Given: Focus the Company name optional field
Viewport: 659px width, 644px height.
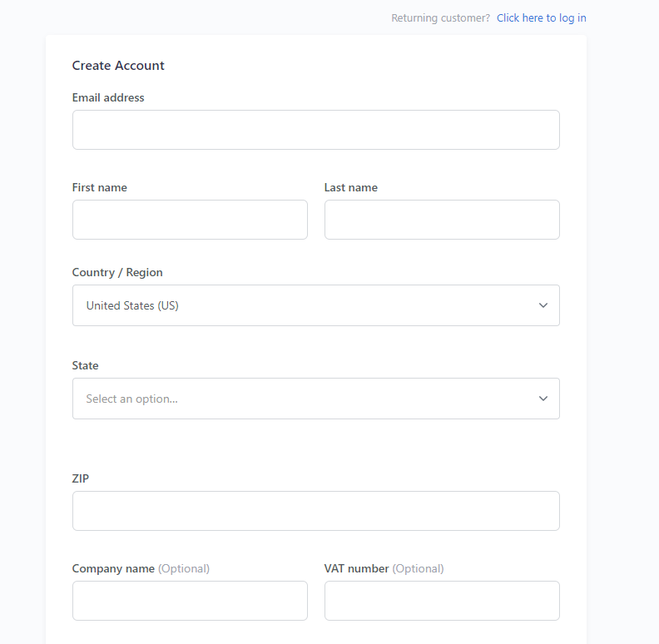Looking at the screenshot, I should point(190,601).
